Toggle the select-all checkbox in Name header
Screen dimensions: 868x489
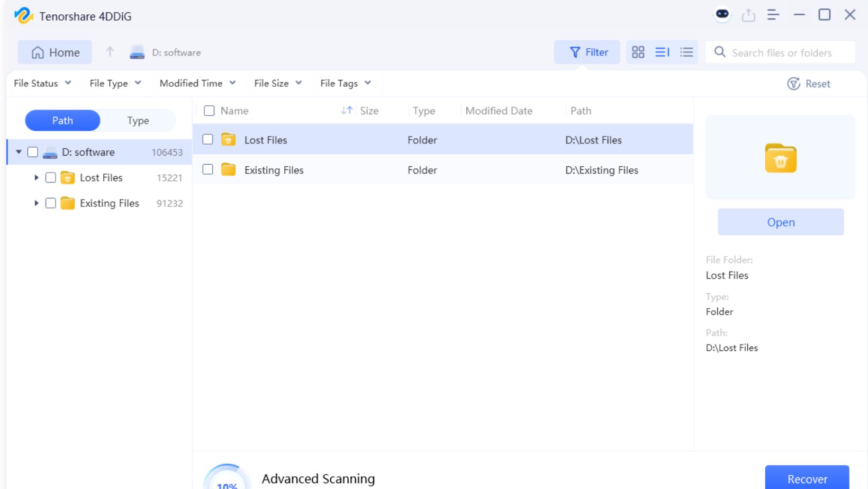pyautogui.click(x=209, y=111)
